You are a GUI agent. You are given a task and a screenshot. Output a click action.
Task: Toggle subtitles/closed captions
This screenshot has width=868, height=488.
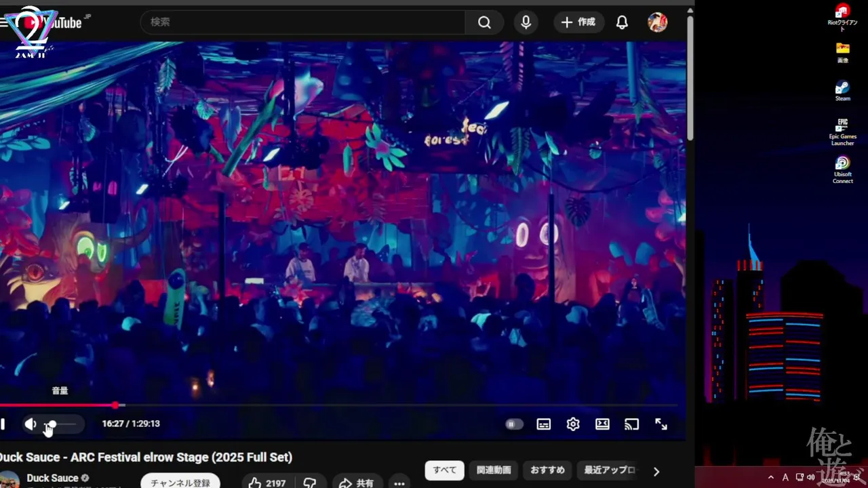click(544, 424)
